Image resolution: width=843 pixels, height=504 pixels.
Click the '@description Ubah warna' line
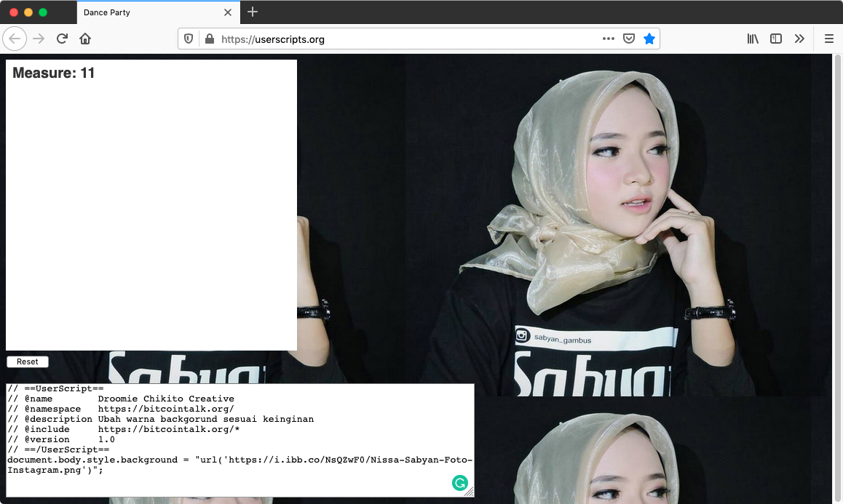pos(161,419)
